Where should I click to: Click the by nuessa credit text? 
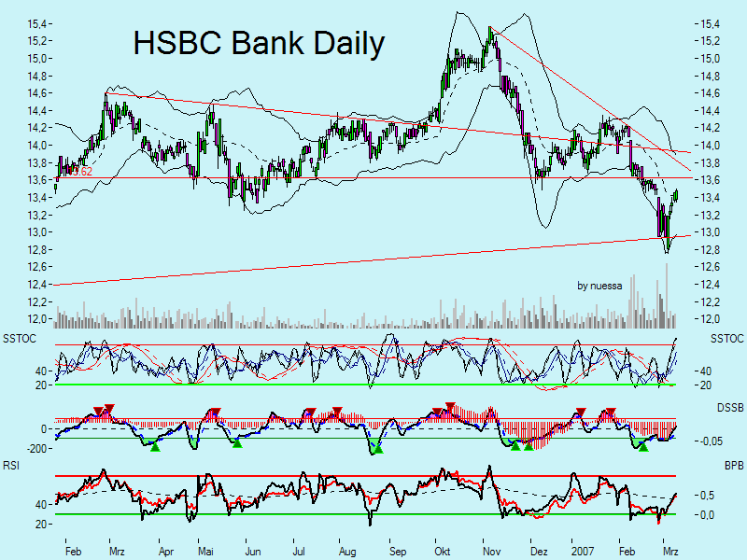tap(599, 286)
